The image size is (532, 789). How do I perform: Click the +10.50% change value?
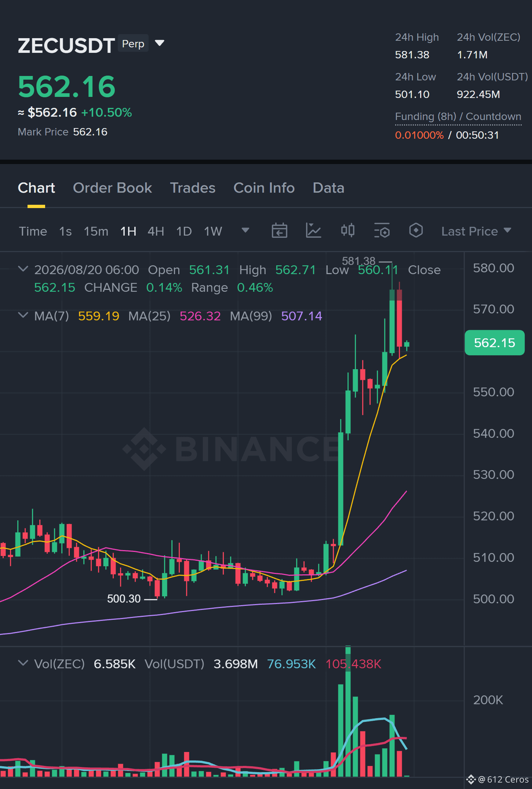(x=106, y=112)
